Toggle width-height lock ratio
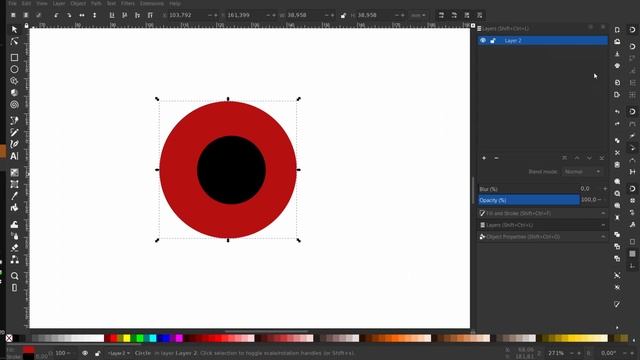The height and width of the screenshot is (360, 640). pos(343,15)
